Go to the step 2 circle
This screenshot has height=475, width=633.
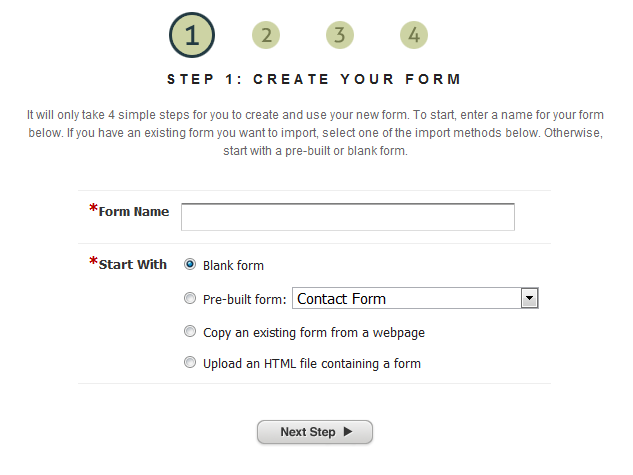coord(266,35)
